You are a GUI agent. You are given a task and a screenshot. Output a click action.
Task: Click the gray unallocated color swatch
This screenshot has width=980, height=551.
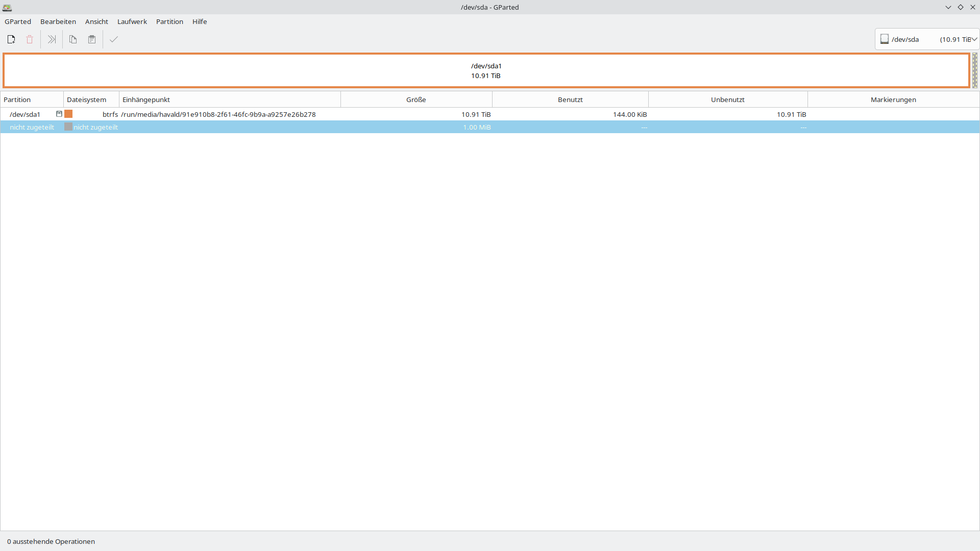click(68, 127)
